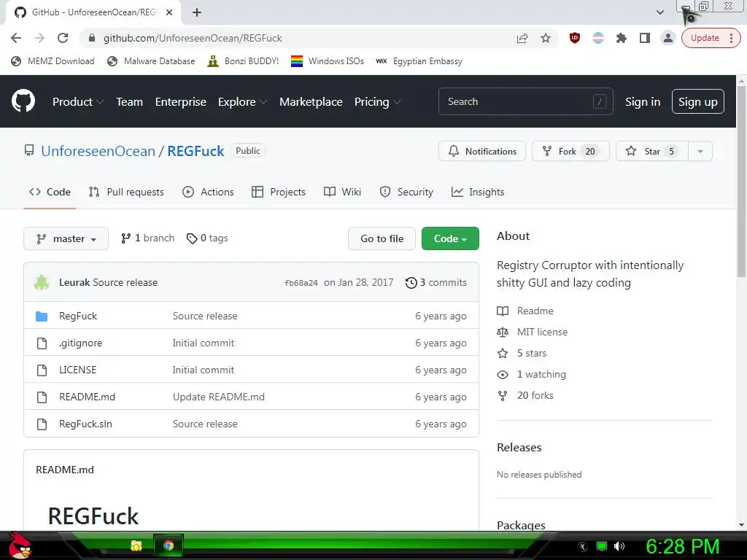The width and height of the screenshot is (747, 560).
Task: Open Update README.md commit message
Action: [x=219, y=397]
